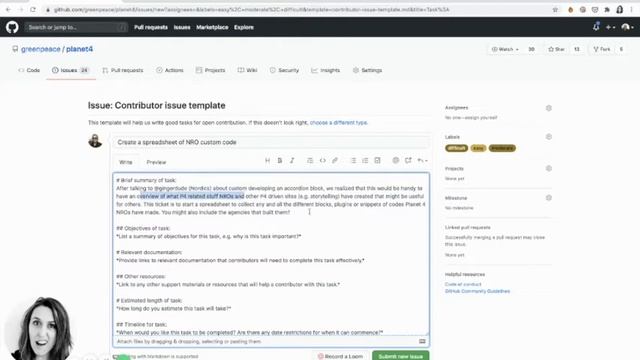Submit the new issue
This screenshot has height=360, width=640.
tap(400, 356)
